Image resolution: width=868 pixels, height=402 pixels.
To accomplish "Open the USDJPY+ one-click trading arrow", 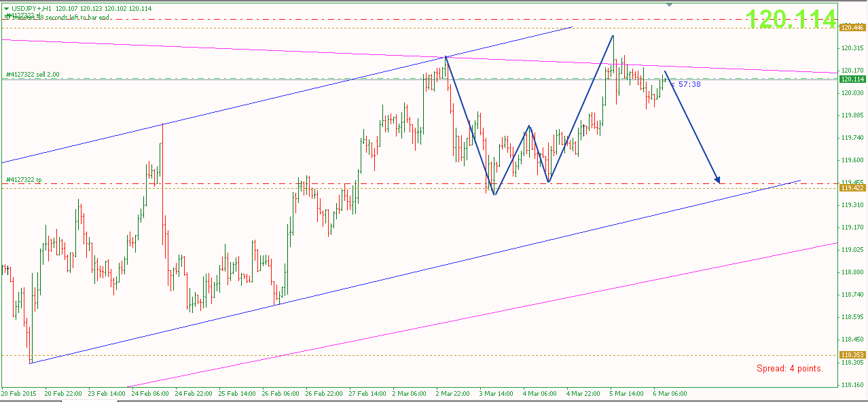I will [6, 8].
